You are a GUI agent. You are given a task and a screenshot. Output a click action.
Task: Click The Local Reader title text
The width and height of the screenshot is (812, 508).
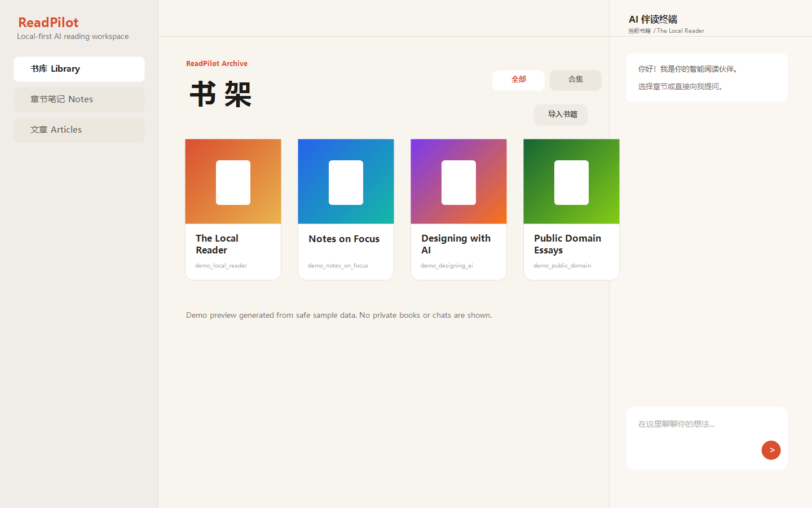[217, 244]
